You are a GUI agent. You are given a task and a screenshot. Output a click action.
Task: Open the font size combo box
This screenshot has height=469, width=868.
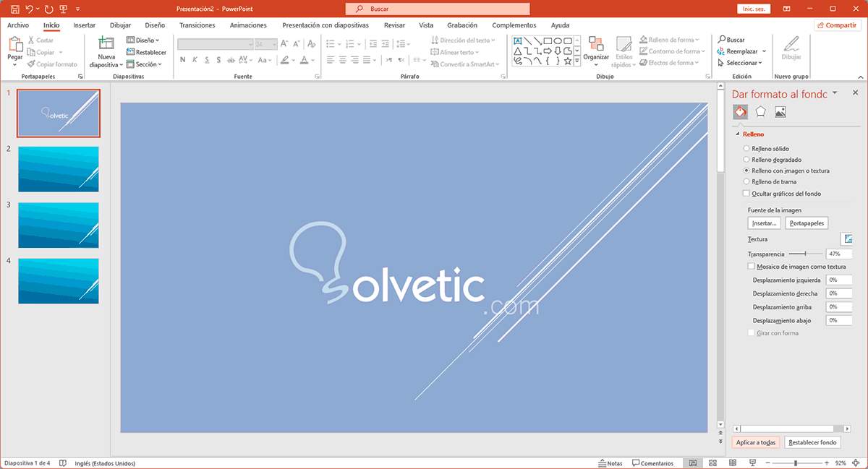pos(265,44)
